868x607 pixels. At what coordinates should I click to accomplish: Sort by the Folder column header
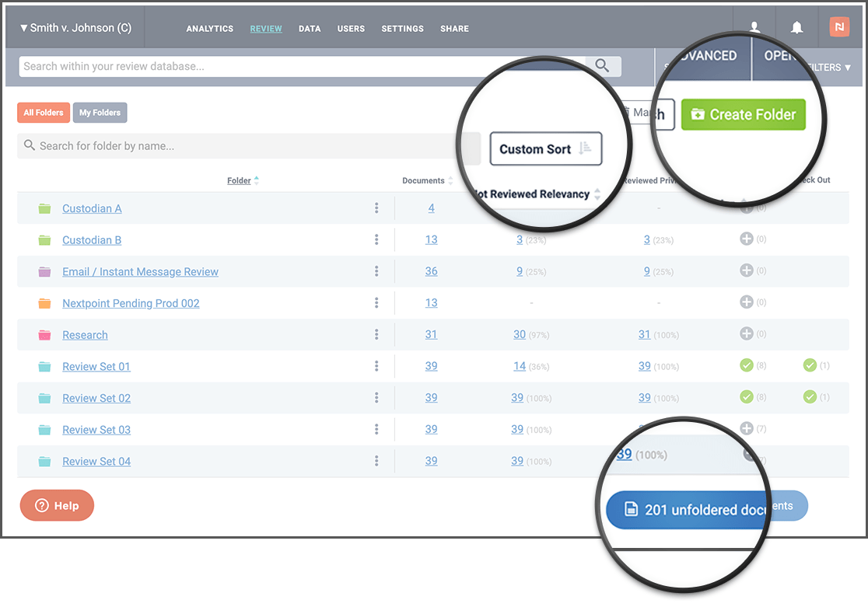click(240, 180)
